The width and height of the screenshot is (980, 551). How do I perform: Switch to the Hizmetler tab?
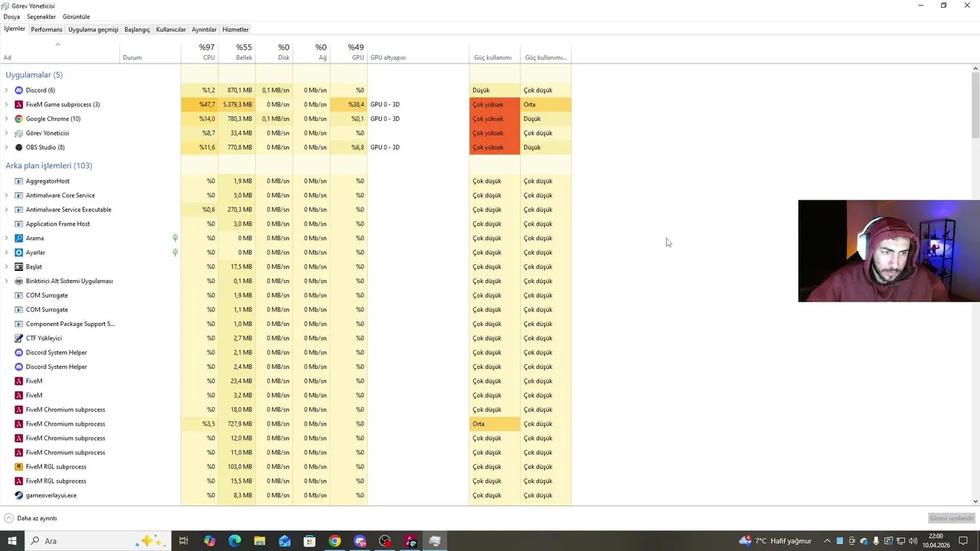(235, 29)
